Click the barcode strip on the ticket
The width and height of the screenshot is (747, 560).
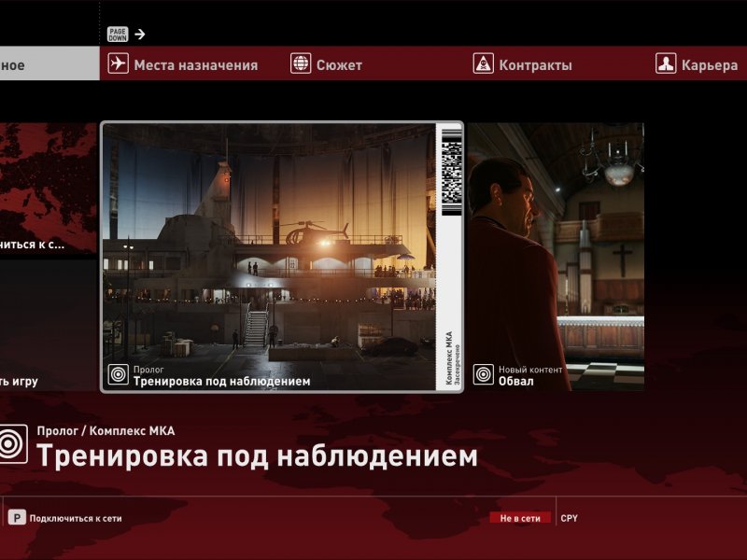coord(451,173)
